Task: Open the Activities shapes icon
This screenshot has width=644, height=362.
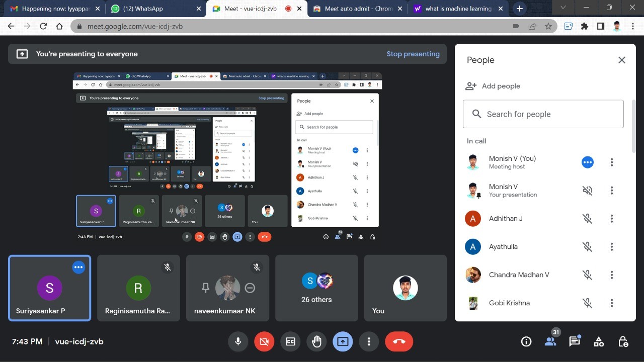Action: [599, 341]
